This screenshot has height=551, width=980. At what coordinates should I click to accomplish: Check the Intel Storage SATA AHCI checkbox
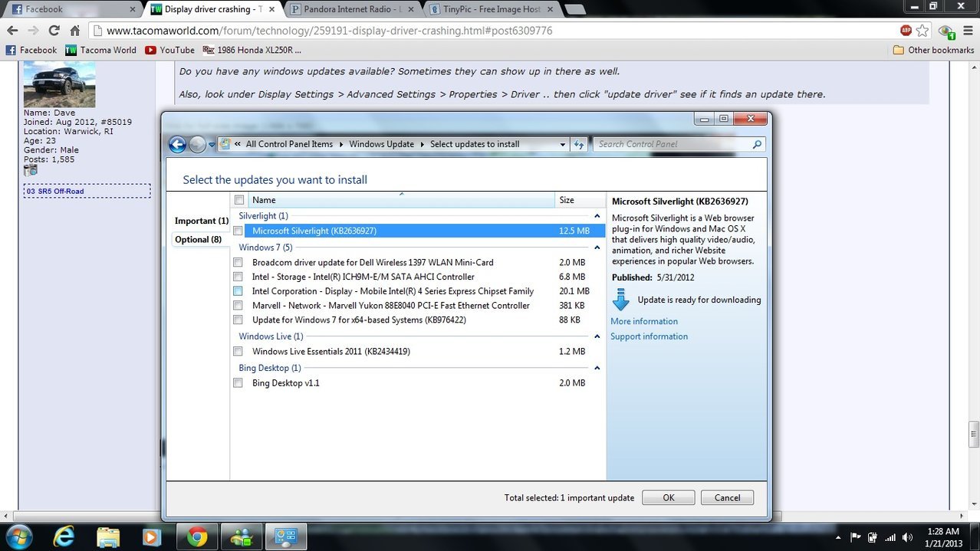238,277
